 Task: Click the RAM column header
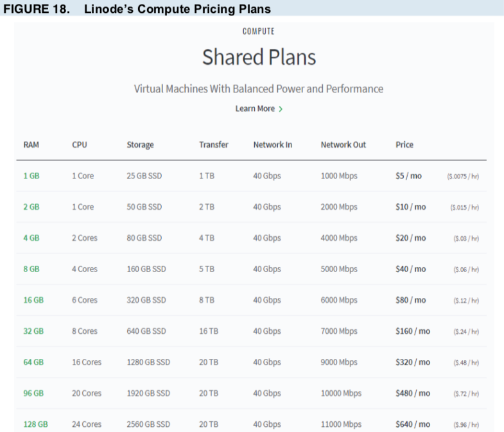31,144
